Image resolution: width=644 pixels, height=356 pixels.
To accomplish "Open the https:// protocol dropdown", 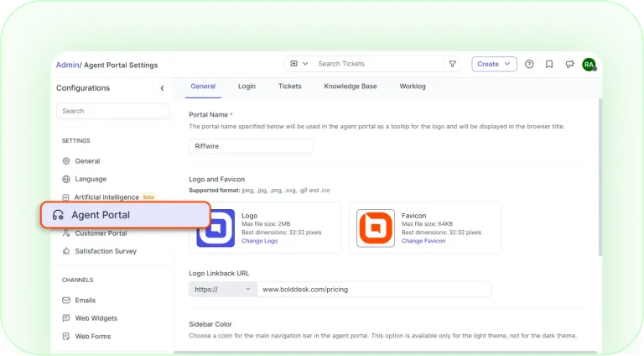I will 222,290.
